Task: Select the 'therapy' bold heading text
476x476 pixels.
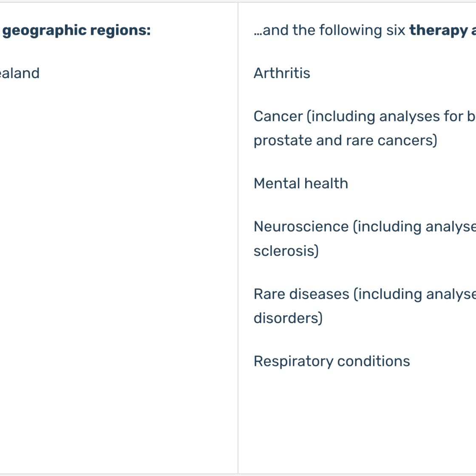Action: coord(439,31)
